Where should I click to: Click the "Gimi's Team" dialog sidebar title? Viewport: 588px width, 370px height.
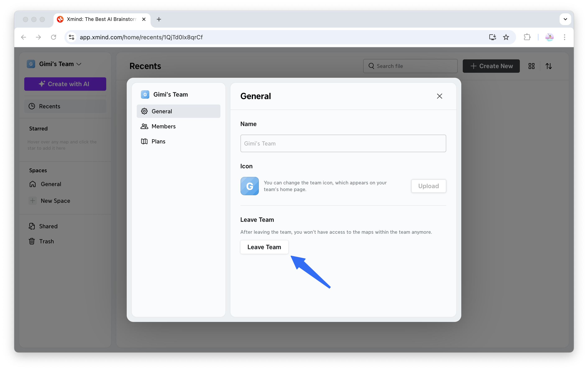point(171,94)
